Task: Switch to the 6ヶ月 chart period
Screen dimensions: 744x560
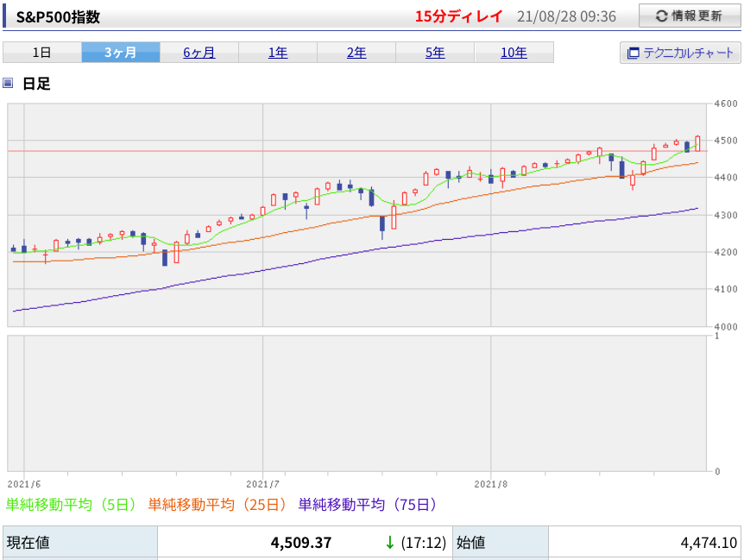Action: pos(199,52)
